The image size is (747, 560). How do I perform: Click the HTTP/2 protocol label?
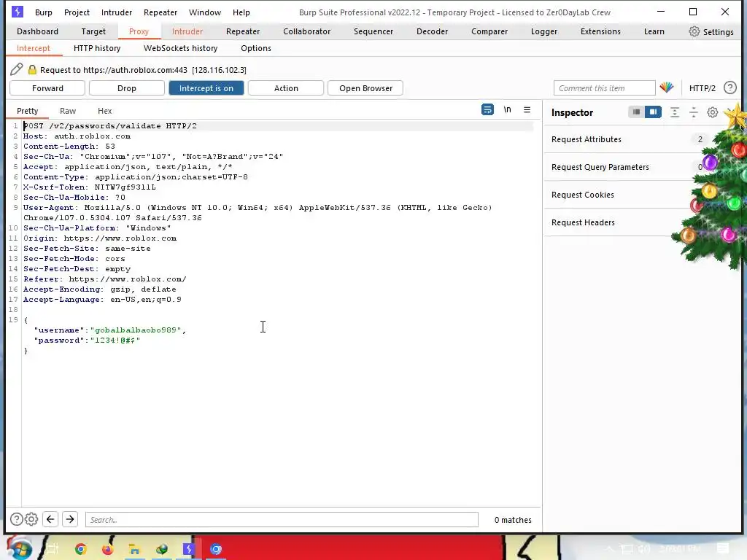coord(703,88)
